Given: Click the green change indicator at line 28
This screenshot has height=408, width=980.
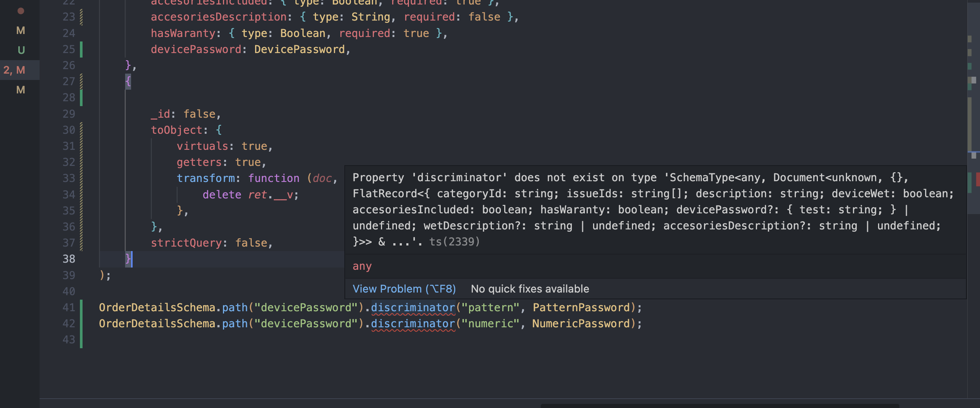Looking at the screenshot, I should coord(81,98).
